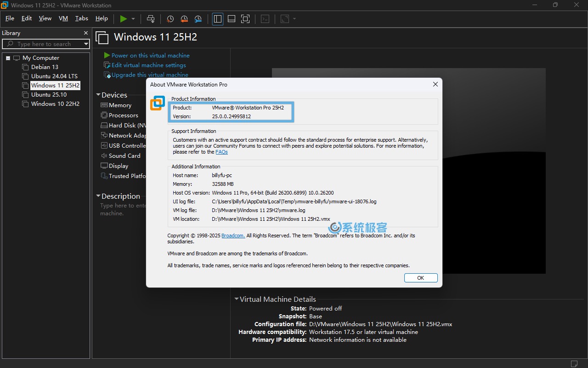This screenshot has height=368, width=588.
Task: Collapse the Devices section
Action: 98,95
